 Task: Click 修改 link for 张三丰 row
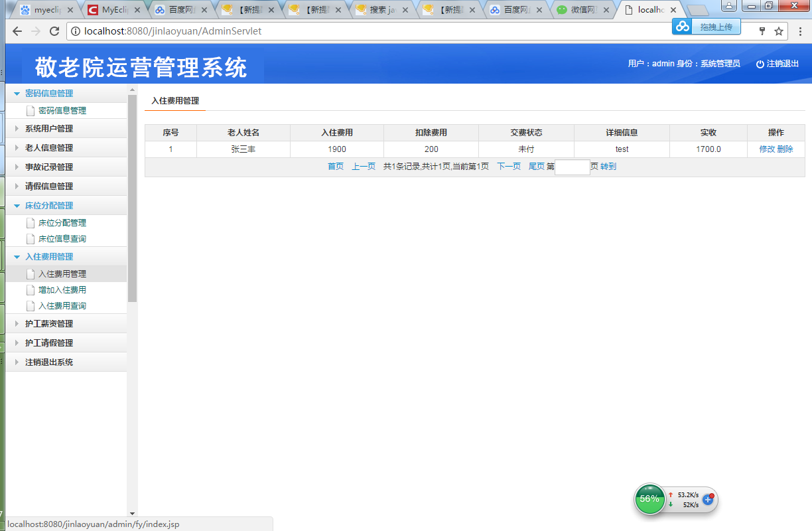point(767,149)
